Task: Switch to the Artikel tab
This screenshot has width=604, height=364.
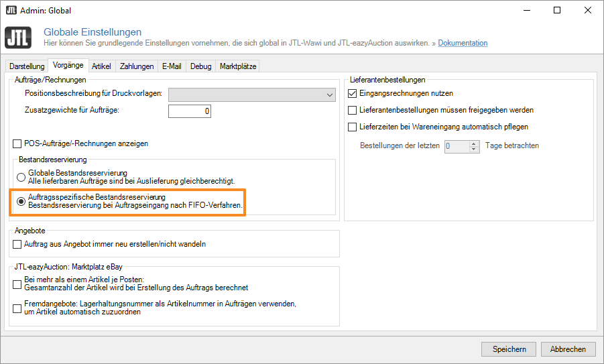Action: (x=101, y=66)
